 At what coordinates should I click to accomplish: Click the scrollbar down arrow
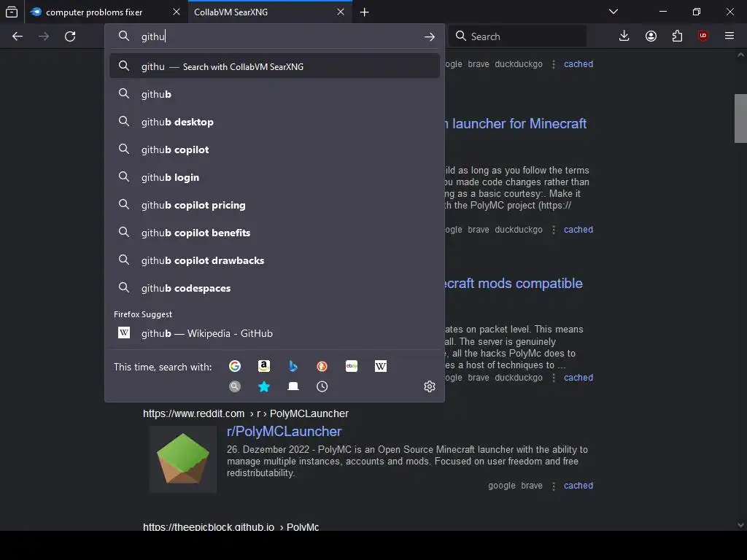[740, 525]
